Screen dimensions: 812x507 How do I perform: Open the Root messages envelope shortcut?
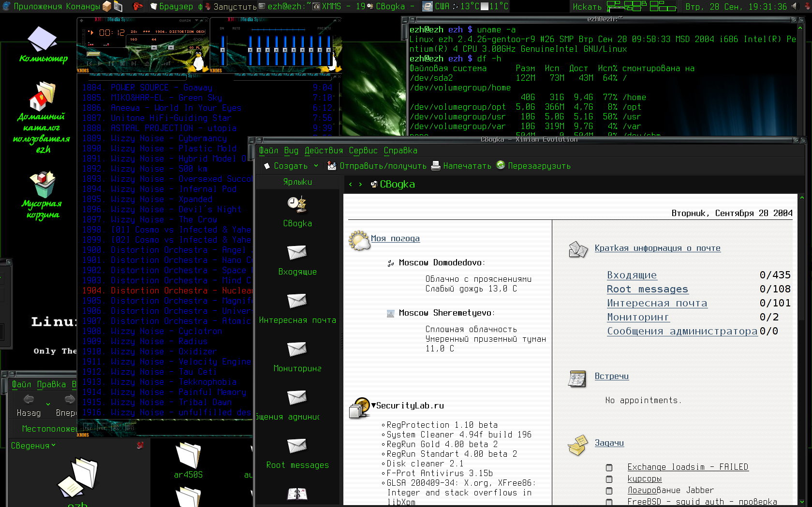(x=297, y=446)
